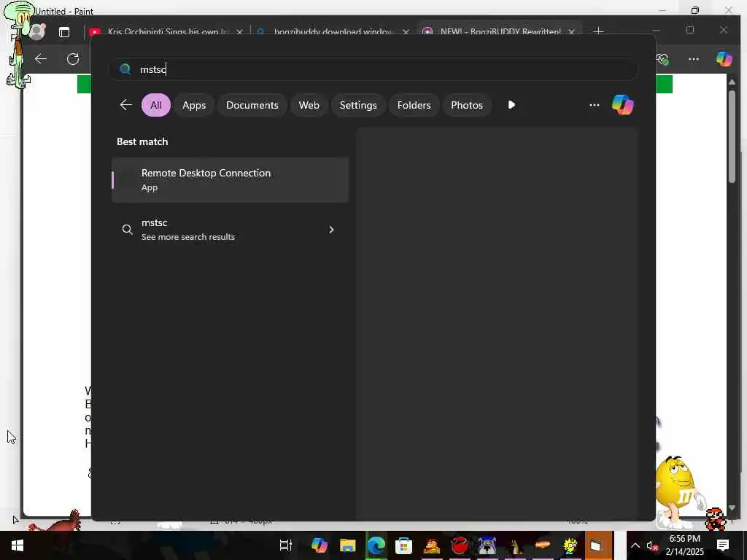Click the blue bulldog taskbar icon
The height and width of the screenshot is (560, 747).
point(487,545)
